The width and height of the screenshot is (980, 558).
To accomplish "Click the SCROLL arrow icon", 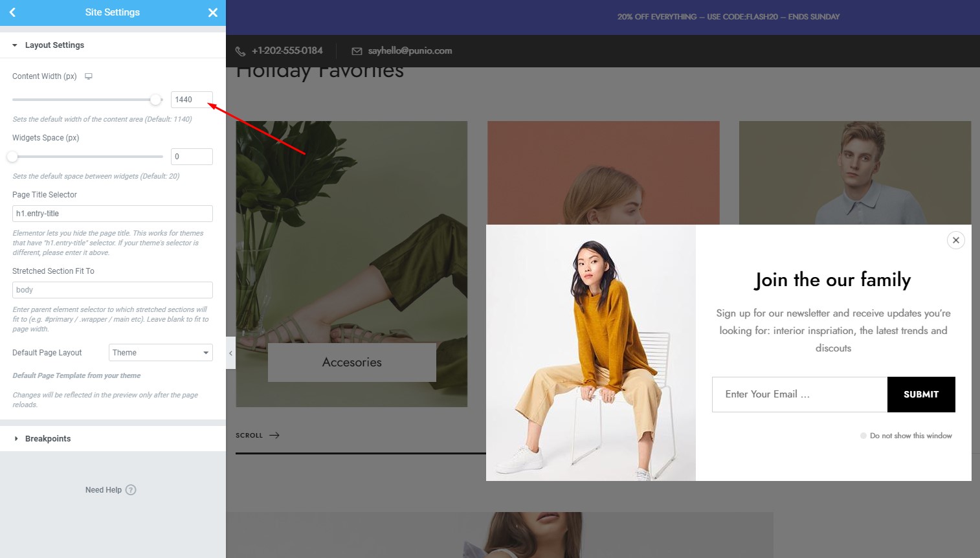I will tap(274, 435).
